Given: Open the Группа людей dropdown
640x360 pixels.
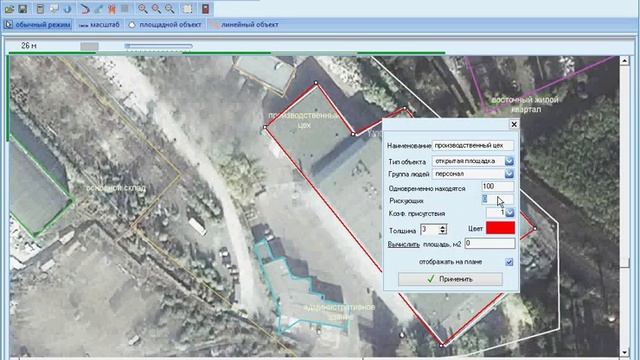Looking at the screenshot, I should (509, 173).
